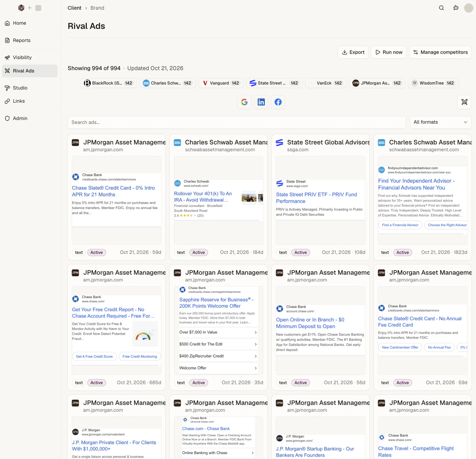The height and width of the screenshot is (459, 476).
Task: Toggle BlackRock competitor filter chip
Action: coord(109,83)
